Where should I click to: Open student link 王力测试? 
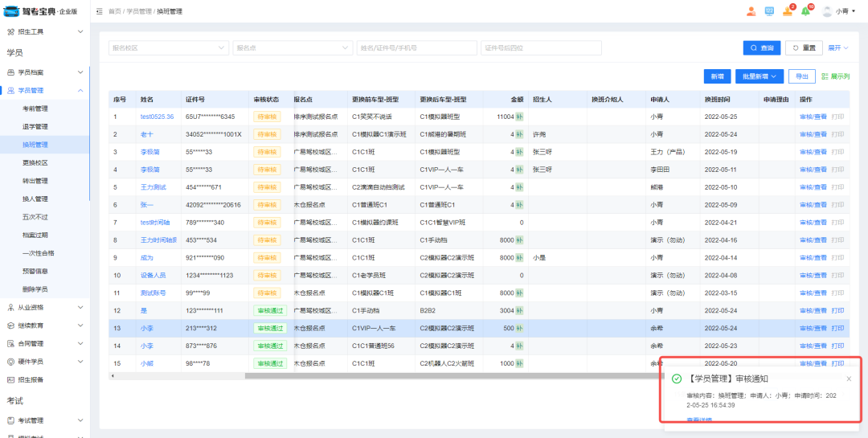[154, 187]
